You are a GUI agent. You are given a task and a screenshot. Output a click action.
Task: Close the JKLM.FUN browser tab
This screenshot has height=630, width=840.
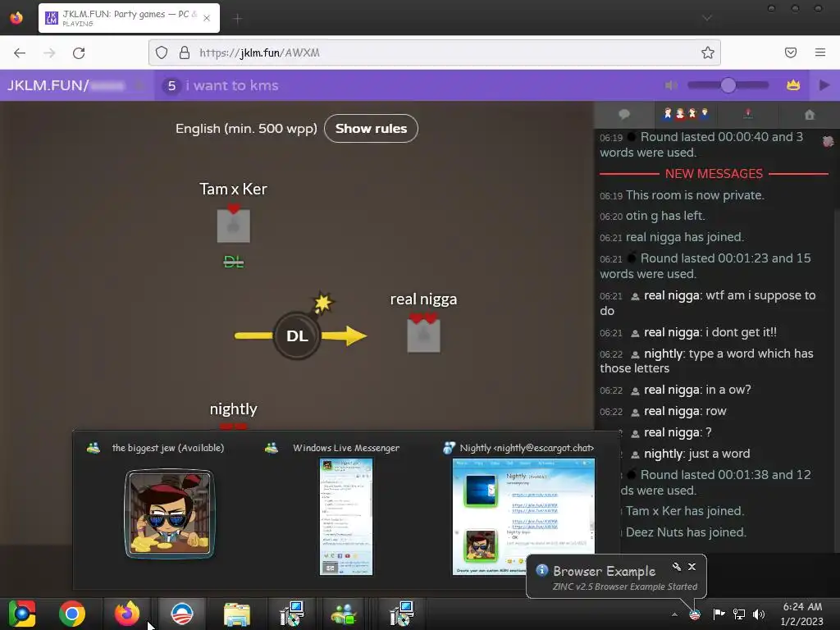click(x=207, y=18)
